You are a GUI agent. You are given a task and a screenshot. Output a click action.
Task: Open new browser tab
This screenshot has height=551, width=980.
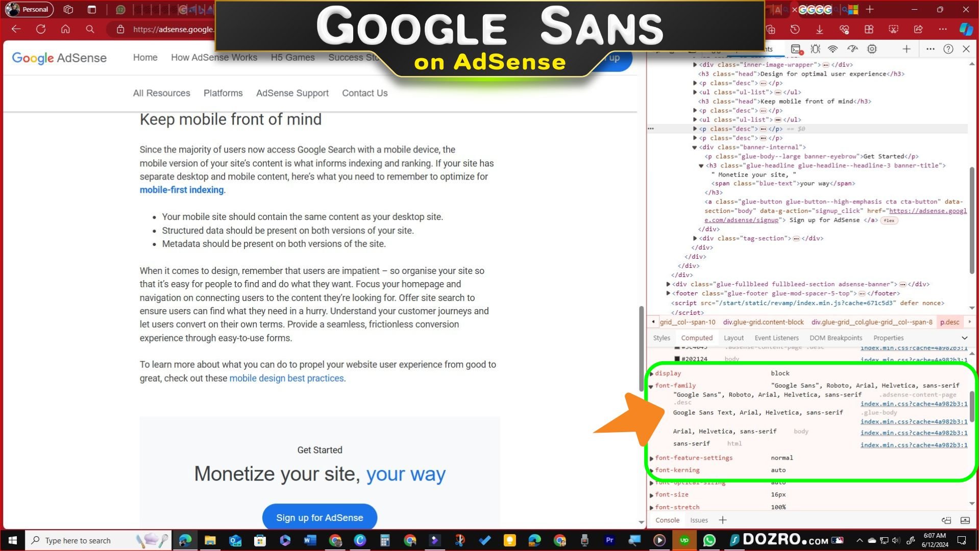click(870, 9)
